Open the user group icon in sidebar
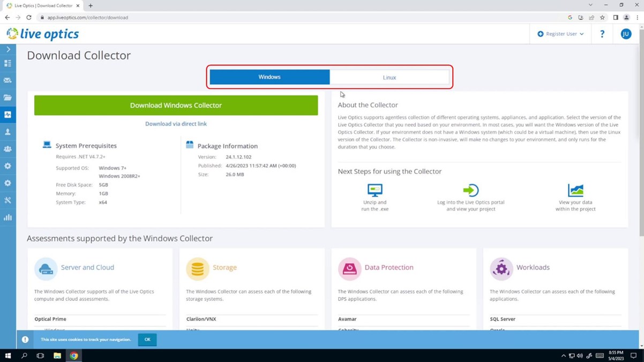 tap(8, 149)
